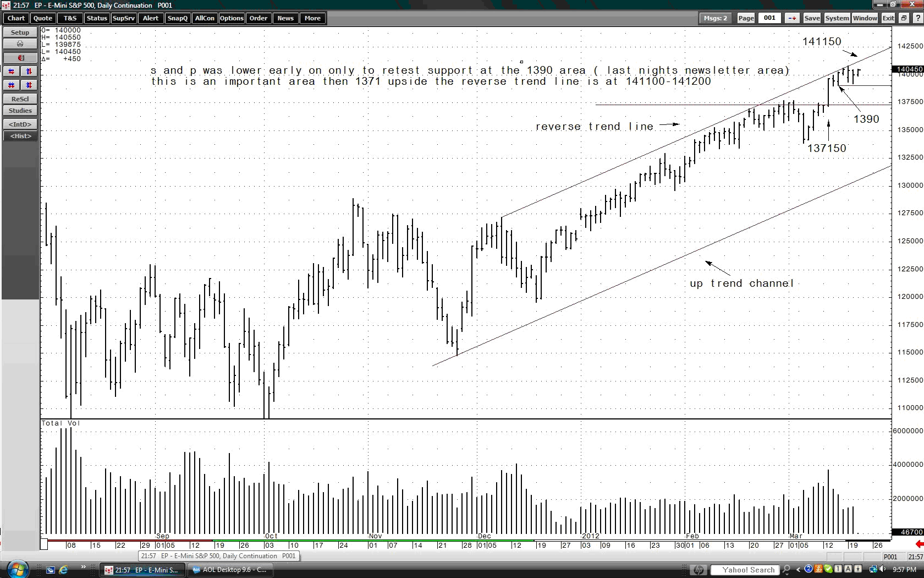Open the Options menu
Screen dimensions: 924x578
pos(232,18)
